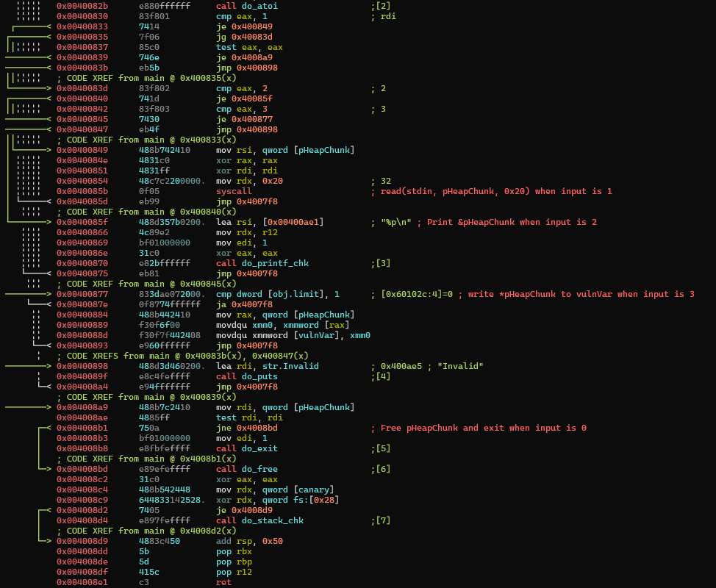Image resolution: width=716 pixels, height=588 pixels.
Task: Click the 'cmp dword [obj.limit], 1' instruction
Action: pyautogui.click(x=278, y=295)
